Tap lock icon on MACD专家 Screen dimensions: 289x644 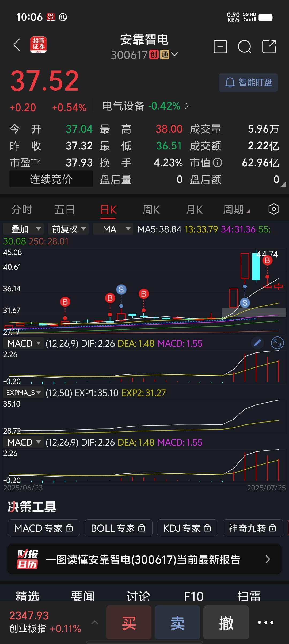coord(69,528)
